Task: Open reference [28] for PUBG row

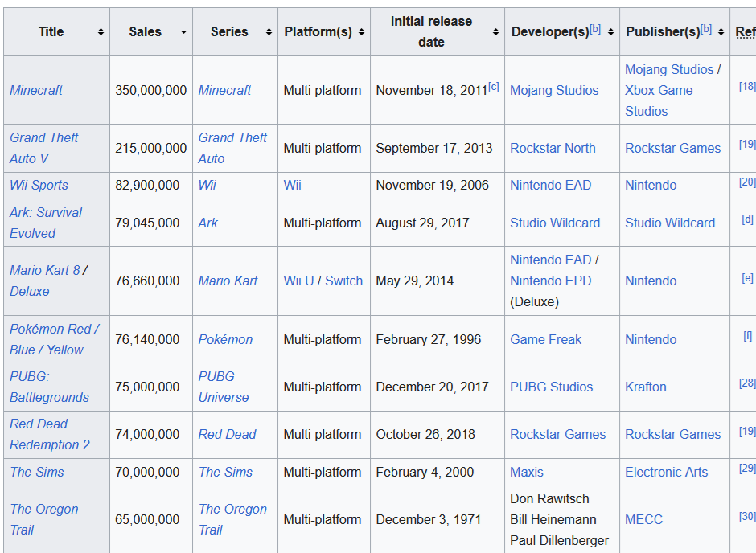Action: [747, 383]
